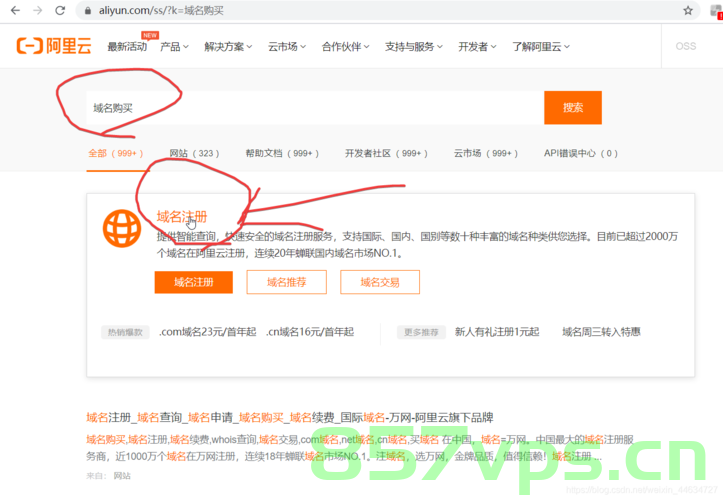This screenshot has width=723, height=500.
Task: Click the 来自: 网站 source text
Action: [x=108, y=476]
